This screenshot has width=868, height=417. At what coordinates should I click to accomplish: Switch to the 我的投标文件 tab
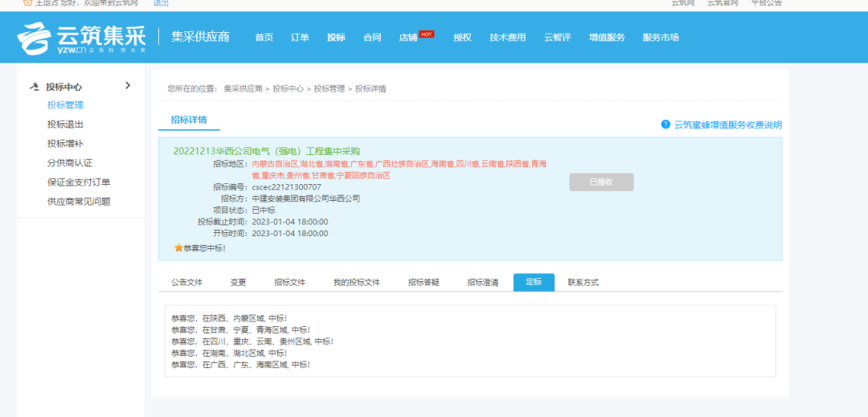[356, 283]
